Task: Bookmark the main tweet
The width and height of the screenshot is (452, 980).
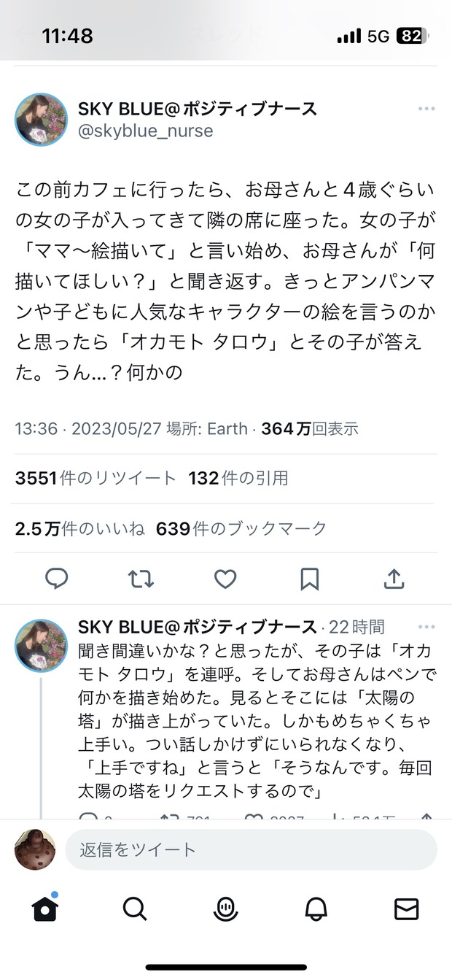Action: click(310, 579)
